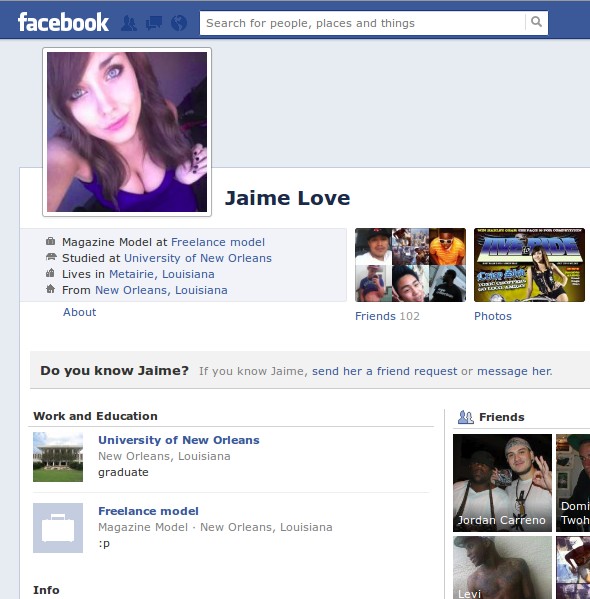The height and width of the screenshot is (599, 590).
Task: Click the Facebook logo
Action: (63, 22)
